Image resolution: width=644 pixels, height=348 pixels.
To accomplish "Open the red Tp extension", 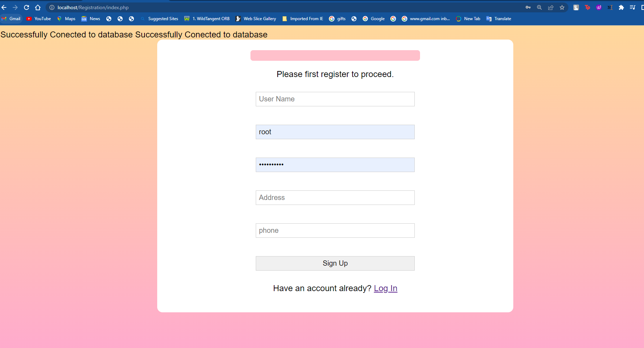I will point(587,7).
